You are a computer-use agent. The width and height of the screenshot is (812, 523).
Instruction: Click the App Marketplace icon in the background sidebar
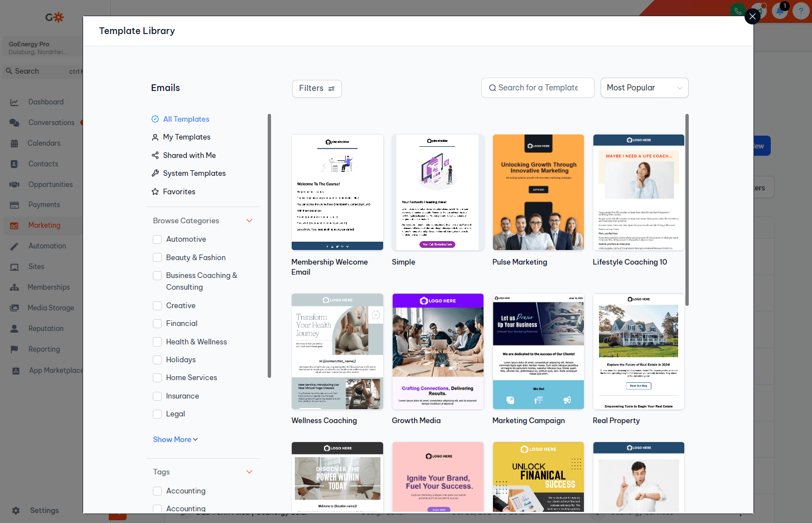point(16,371)
